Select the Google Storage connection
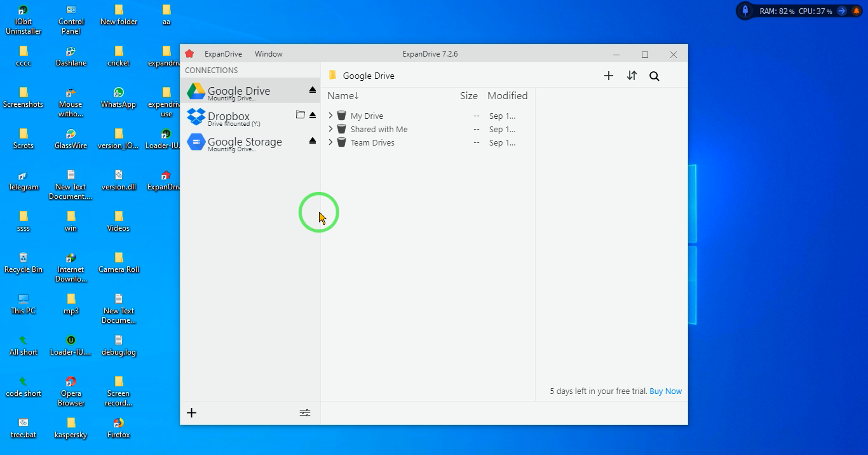Viewport: 868px width, 455px height. click(x=250, y=141)
